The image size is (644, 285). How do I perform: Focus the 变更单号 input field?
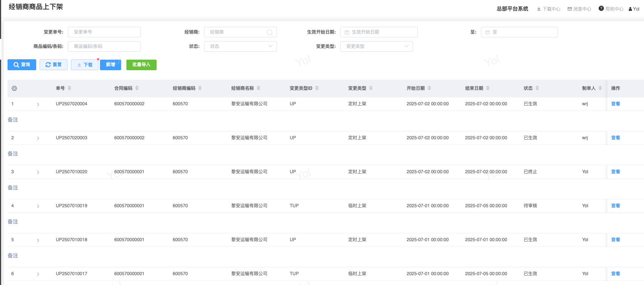tap(104, 32)
